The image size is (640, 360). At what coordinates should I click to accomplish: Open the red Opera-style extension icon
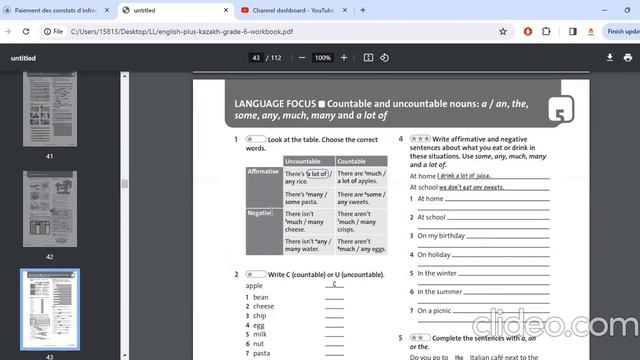click(x=528, y=31)
